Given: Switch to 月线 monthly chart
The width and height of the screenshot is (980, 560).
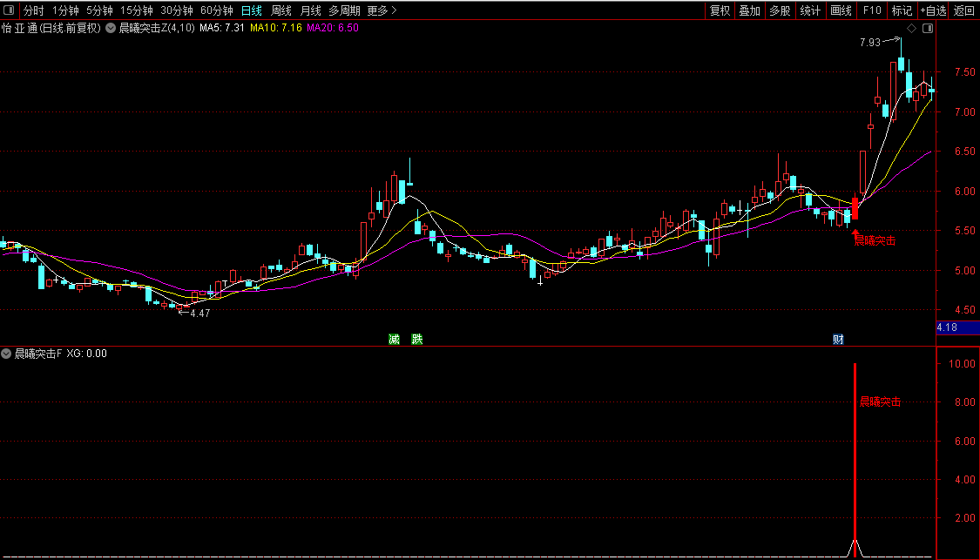Looking at the screenshot, I should (310, 10).
